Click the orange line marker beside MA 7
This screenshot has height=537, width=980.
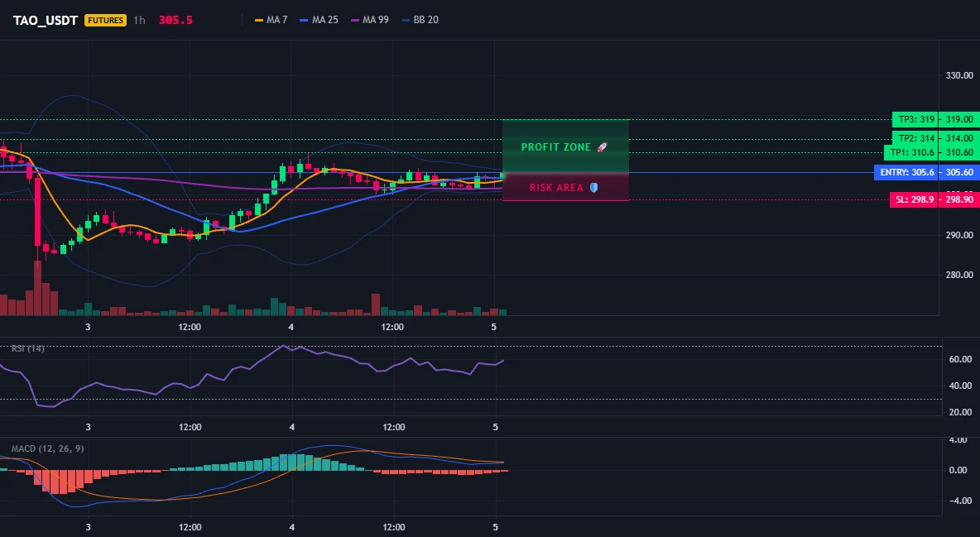click(259, 20)
